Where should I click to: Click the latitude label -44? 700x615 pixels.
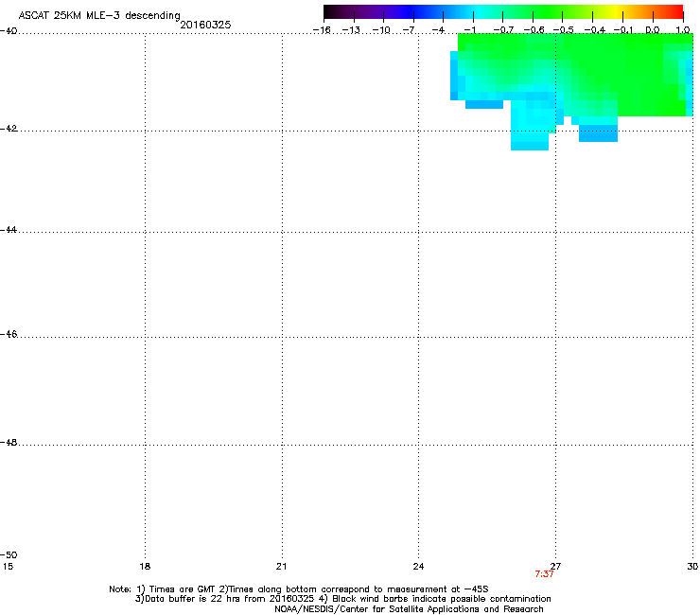pos(9,230)
